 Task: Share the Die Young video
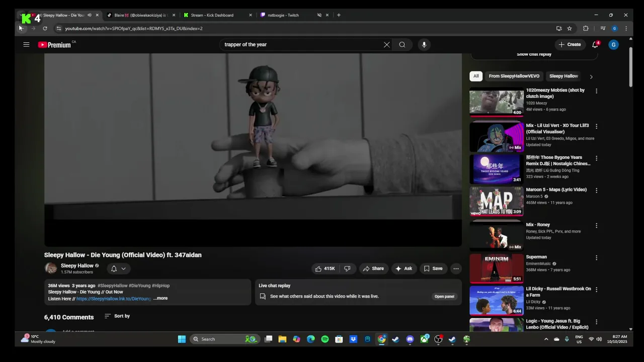click(373, 268)
